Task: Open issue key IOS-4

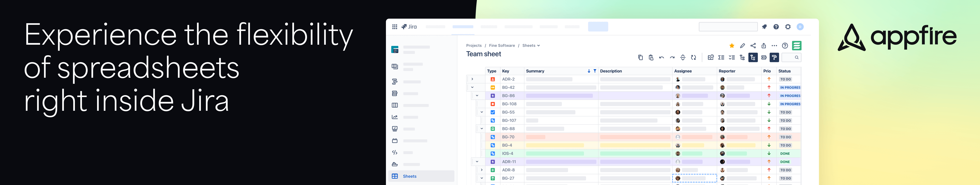Action: coord(508,154)
